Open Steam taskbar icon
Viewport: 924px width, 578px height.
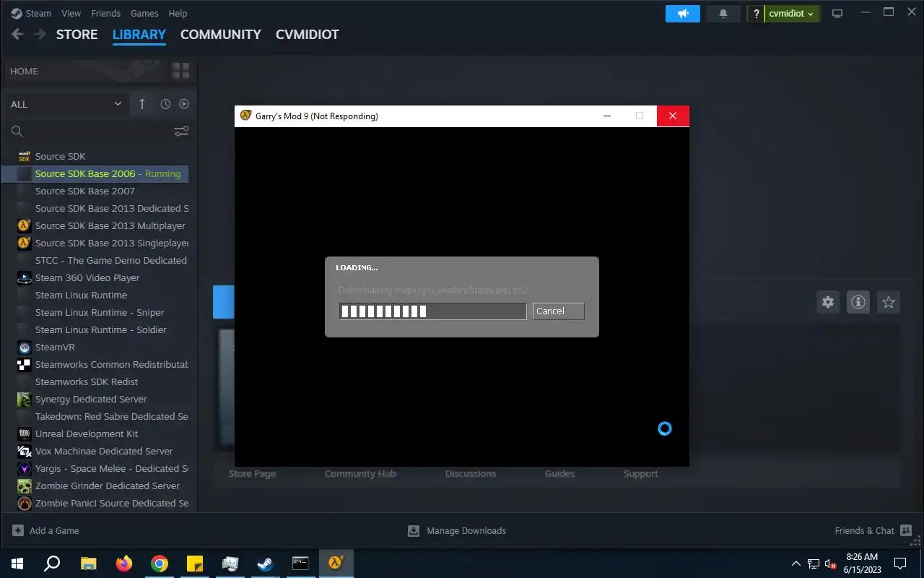point(266,564)
